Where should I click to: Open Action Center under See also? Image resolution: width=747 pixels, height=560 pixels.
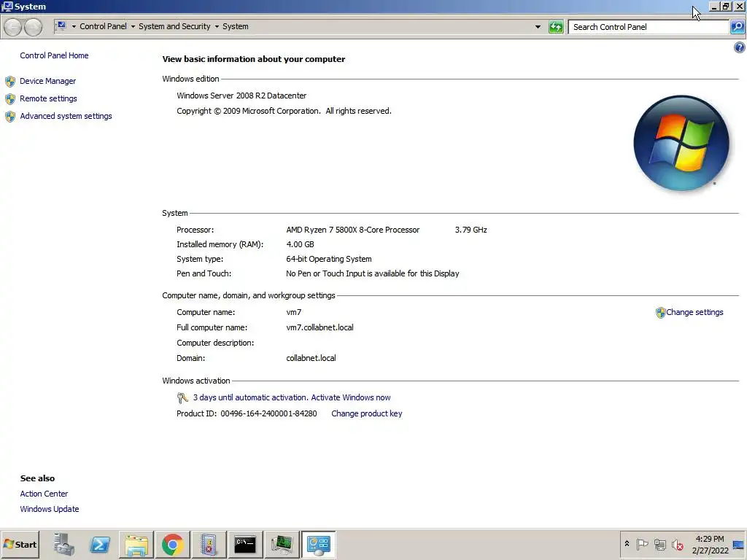point(44,494)
